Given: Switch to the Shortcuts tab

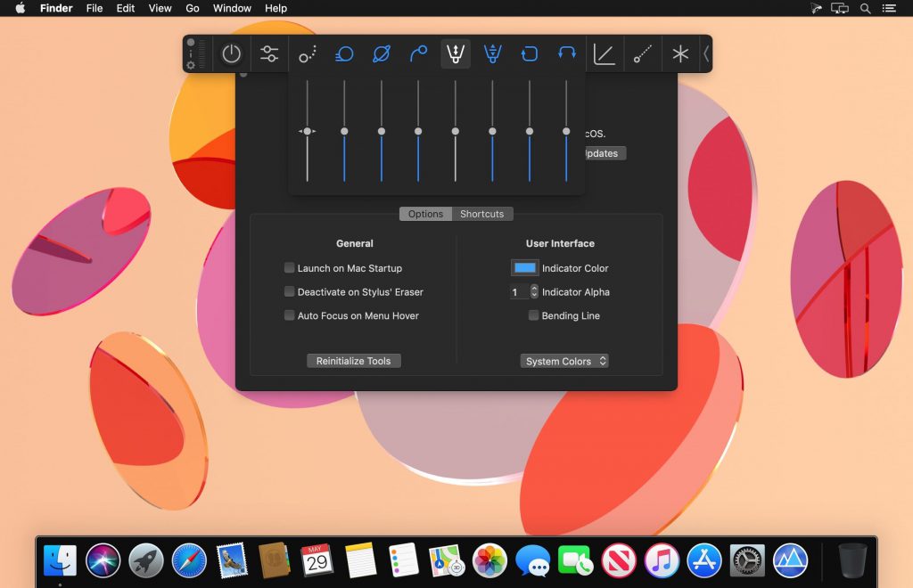Looking at the screenshot, I should [481, 214].
